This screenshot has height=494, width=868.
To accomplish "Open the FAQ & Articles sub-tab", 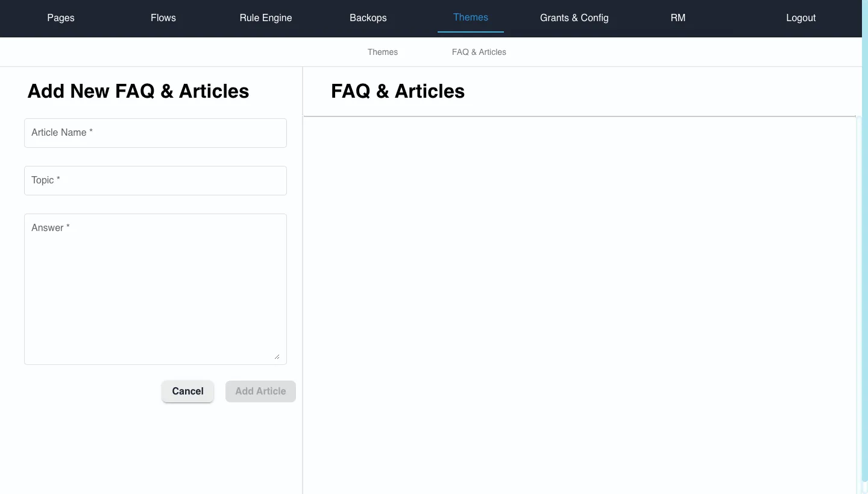I will coord(479,52).
